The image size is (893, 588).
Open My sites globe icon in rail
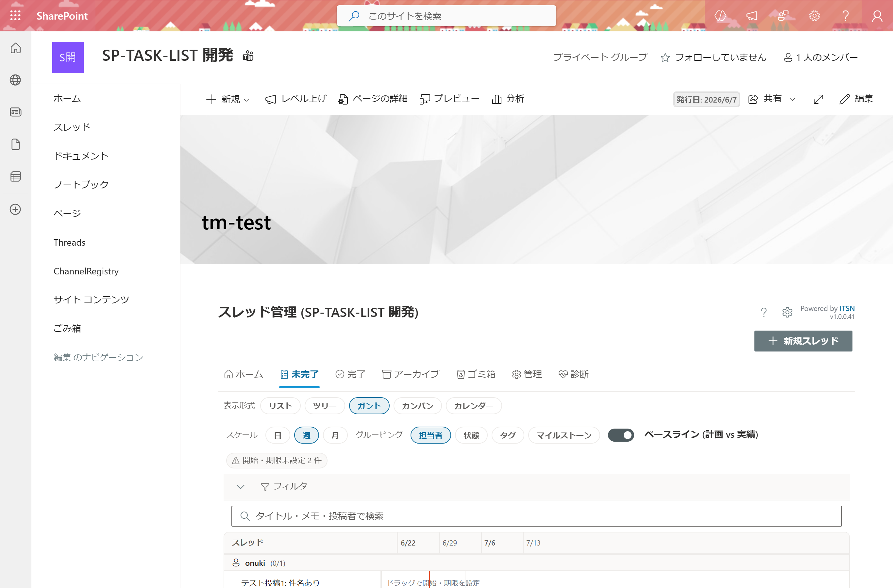coord(15,80)
